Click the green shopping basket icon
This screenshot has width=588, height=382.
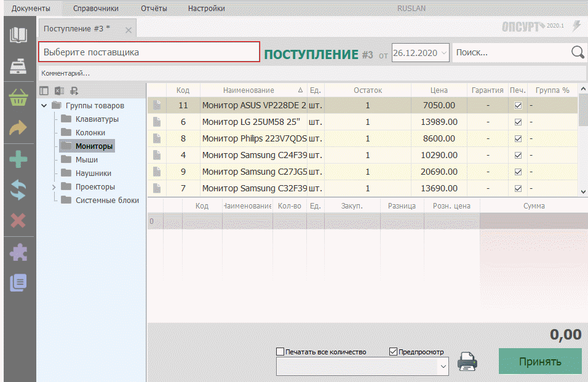[x=18, y=98]
